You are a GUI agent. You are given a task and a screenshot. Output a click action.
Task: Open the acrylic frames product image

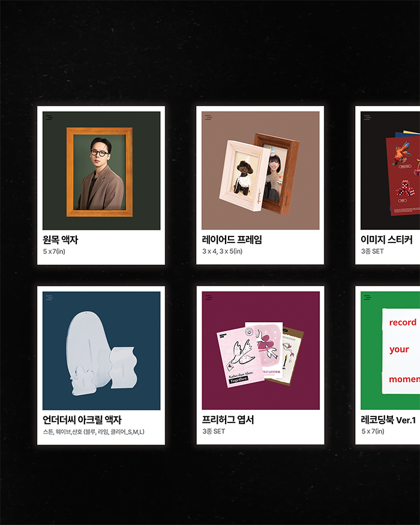click(101, 350)
